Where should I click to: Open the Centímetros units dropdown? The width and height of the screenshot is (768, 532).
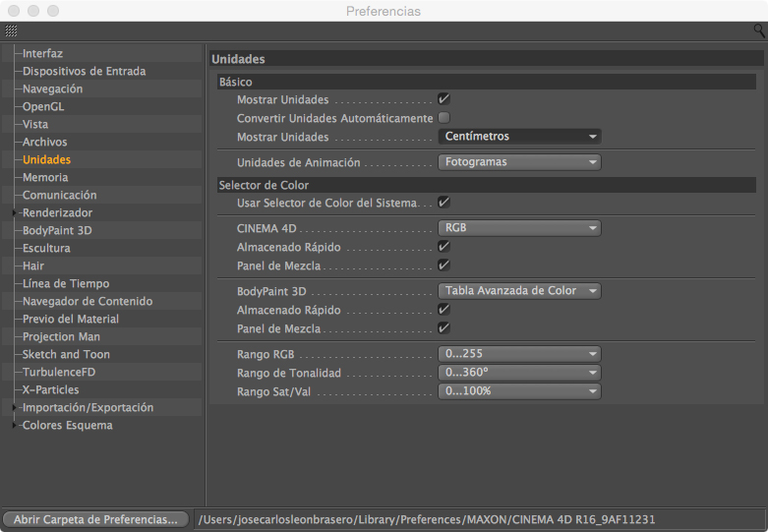coord(518,137)
